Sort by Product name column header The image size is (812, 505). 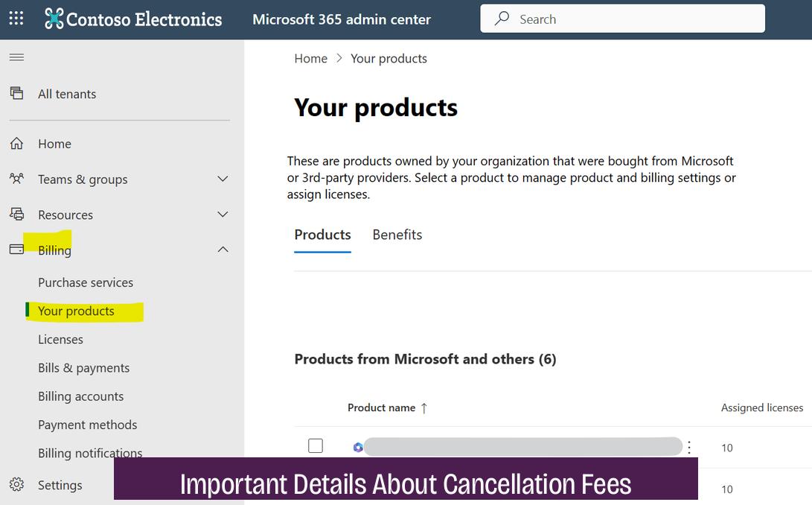tap(382, 408)
